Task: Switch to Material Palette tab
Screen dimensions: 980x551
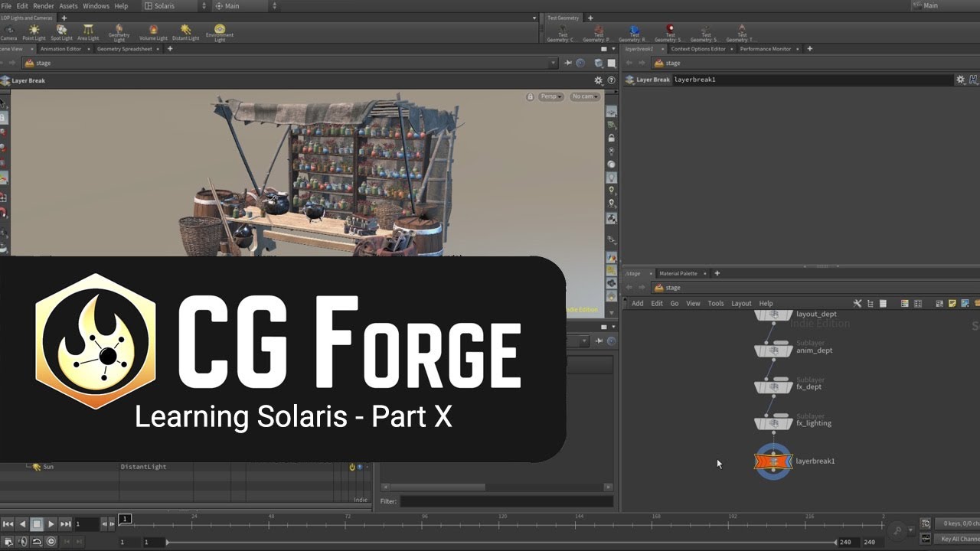Action: (x=678, y=273)
